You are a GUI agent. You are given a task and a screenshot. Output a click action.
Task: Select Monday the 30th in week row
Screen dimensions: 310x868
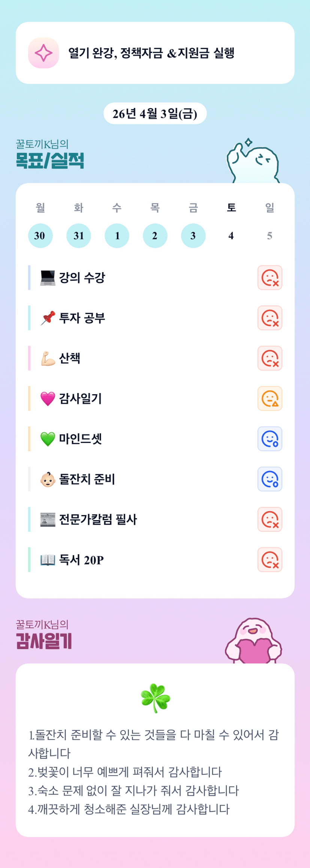40,236
